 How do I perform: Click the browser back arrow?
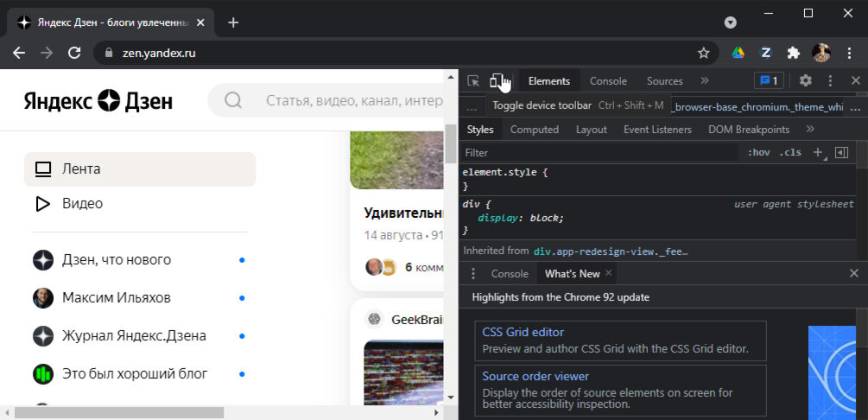point(19,53)
